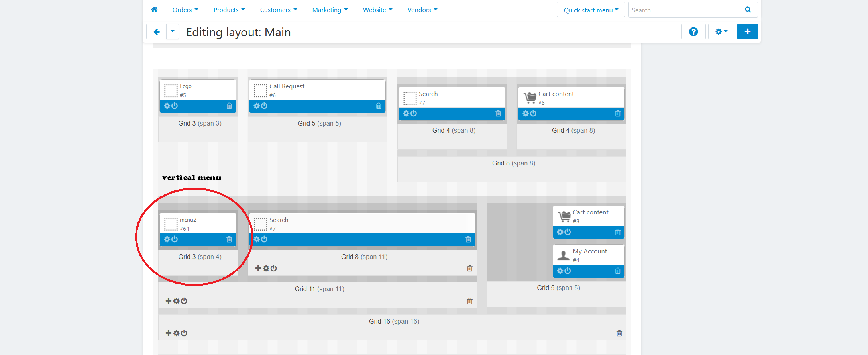Open the Quick start menu dropdown
This screenshot has width=868, height=355.
[591, 10]
